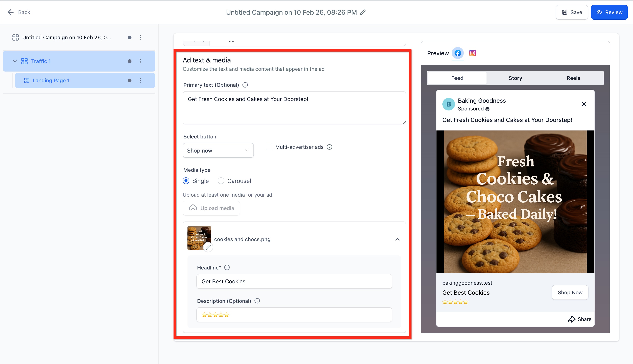
Task: Select the Carousel media type radio
Action: [221, 181]
